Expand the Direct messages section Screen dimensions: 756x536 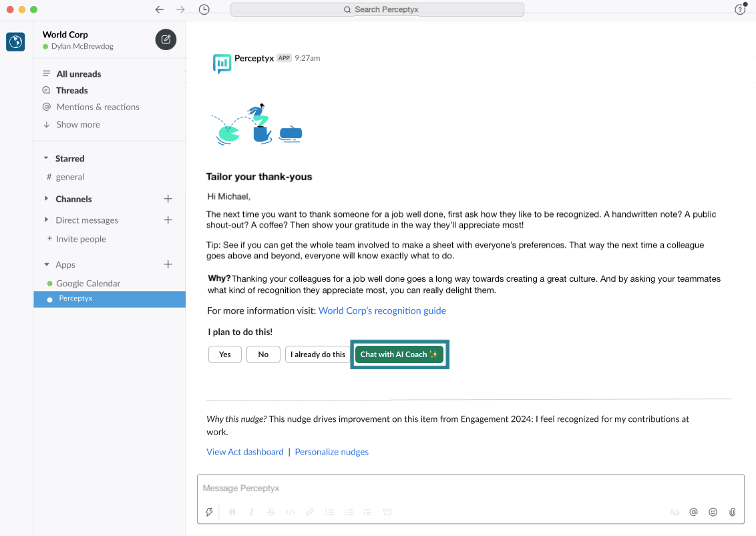46,220
